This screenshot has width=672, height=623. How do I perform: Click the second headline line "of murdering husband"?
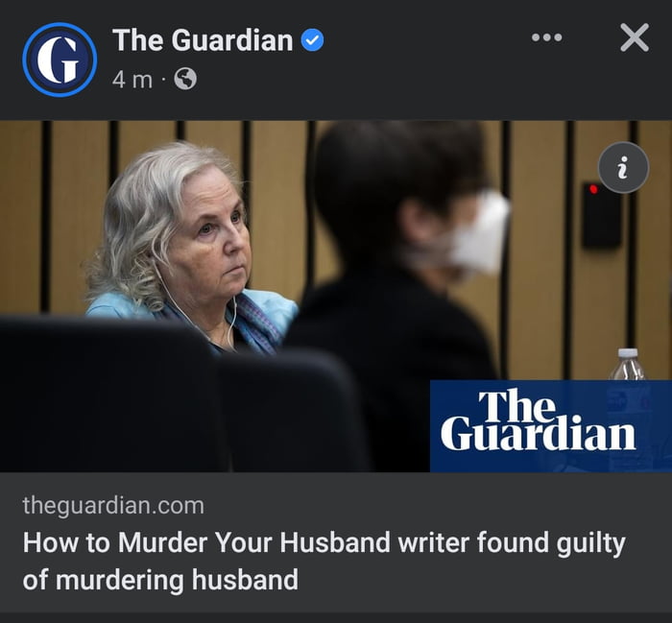coord(160,580)
